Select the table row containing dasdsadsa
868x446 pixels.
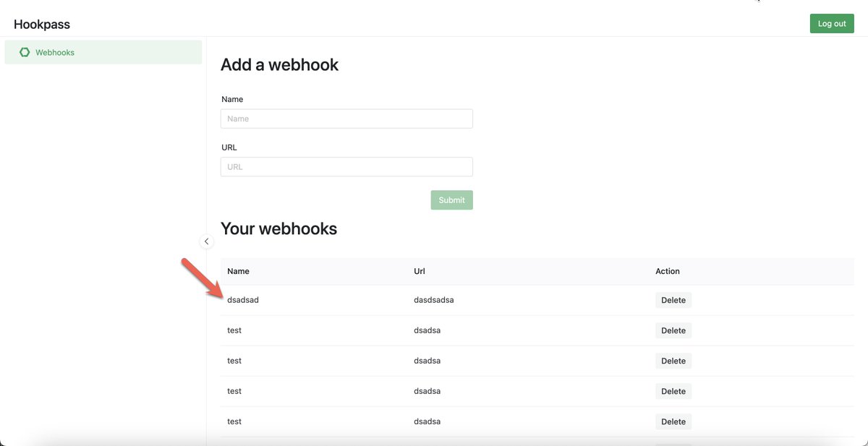pyautogui.click(x=434, y=299)
